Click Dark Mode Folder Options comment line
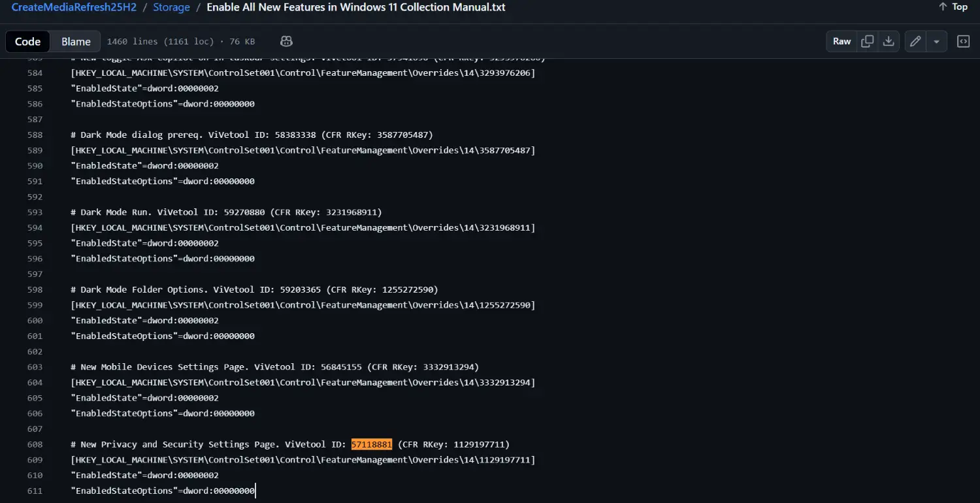The width and height of the screenshot is (980, 503). [x=254, y=289]
